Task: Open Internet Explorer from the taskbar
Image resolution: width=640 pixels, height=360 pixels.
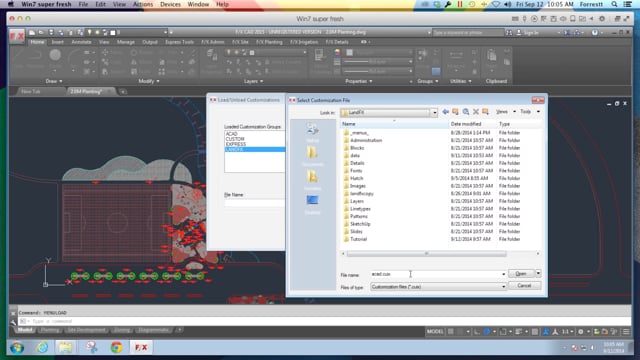Action: (42, 348)
